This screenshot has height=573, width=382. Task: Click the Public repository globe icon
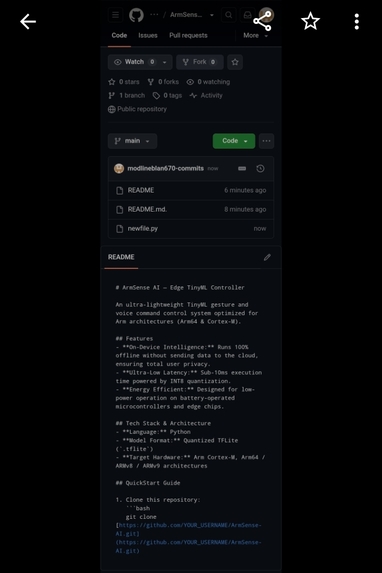111,109
